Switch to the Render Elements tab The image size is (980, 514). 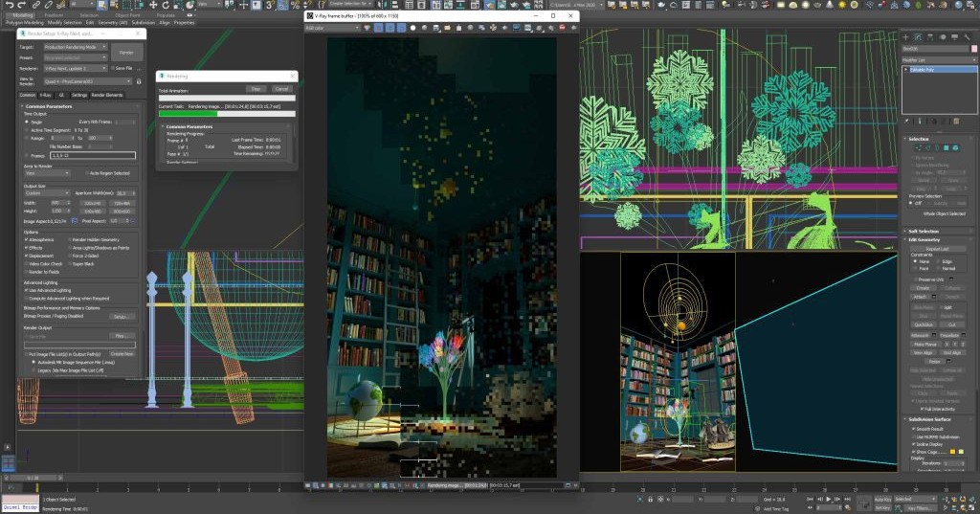pyautogui.click(x=107, y=95)
